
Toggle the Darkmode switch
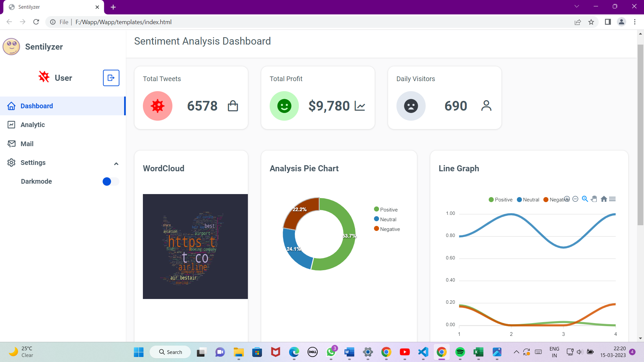click(x=110, y=182)
